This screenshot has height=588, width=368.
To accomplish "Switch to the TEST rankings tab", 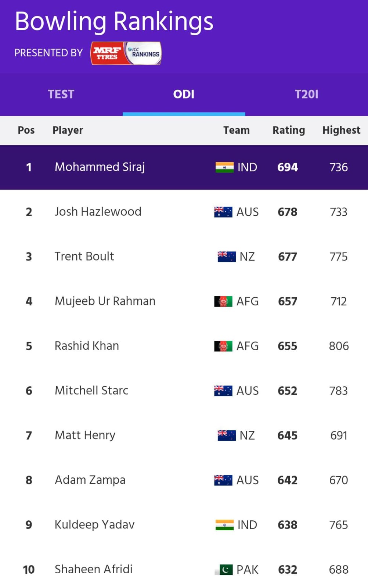I will coord(61,94).
